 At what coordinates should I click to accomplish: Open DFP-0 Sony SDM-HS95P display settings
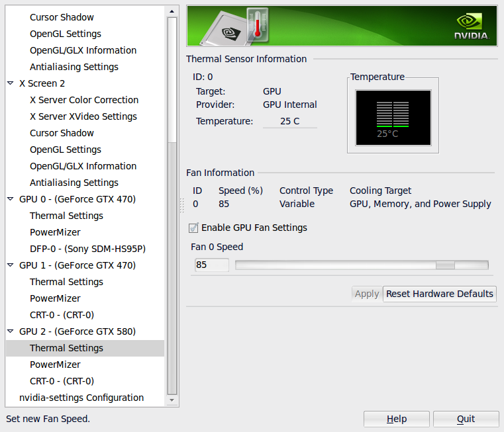(87, 249)
